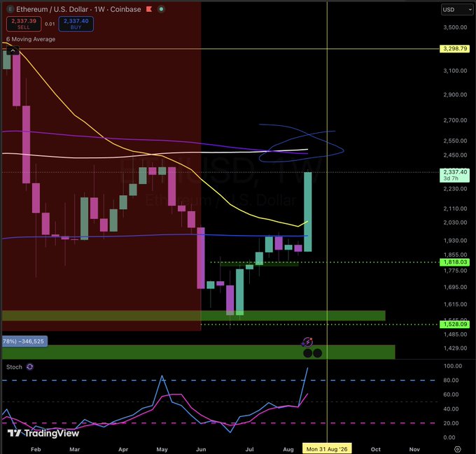Select the 1,818.03 green price label
This screenshot has width=476, height=454.
coord(455,262)
